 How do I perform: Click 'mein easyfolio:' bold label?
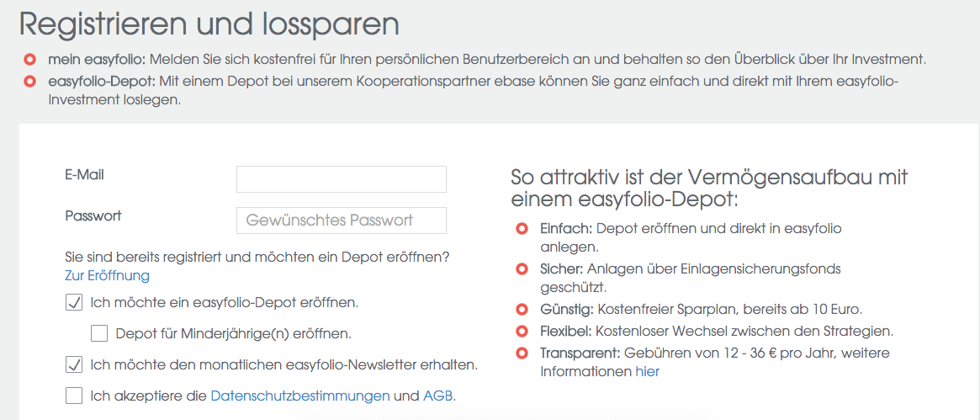(x=96, y=61)
